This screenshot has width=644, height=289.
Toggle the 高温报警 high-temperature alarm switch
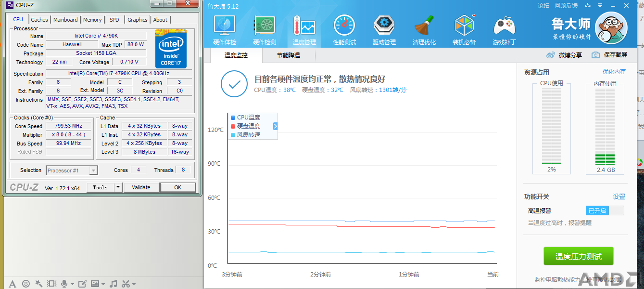click(x=605, y=210)
